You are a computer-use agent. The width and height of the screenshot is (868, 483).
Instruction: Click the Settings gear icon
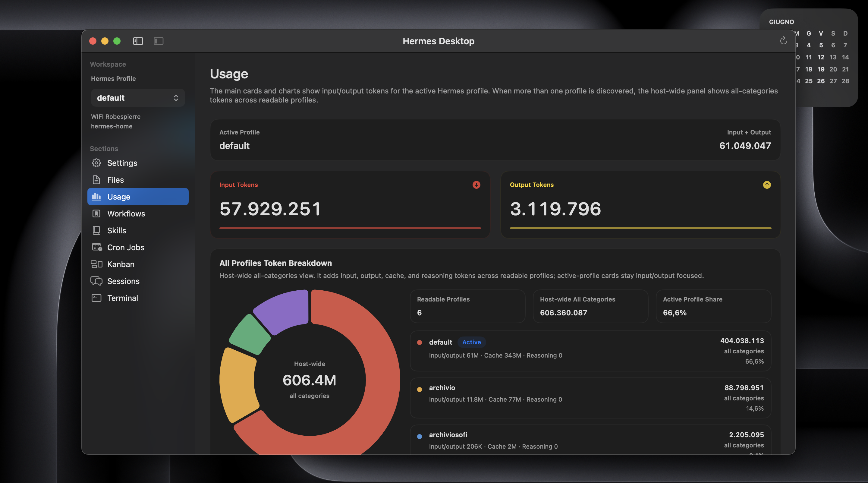tap(96, 163)
